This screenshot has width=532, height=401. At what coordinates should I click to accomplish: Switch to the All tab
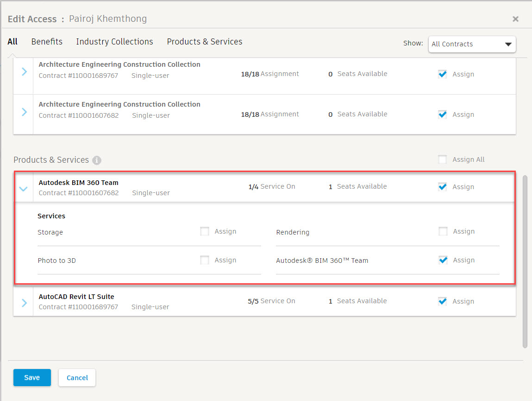[13, 42]
